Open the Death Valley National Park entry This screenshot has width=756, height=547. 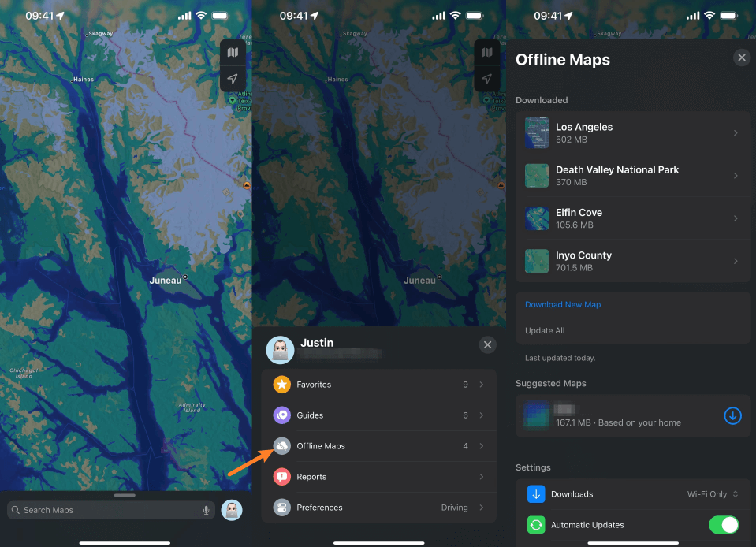pos(616,176)
